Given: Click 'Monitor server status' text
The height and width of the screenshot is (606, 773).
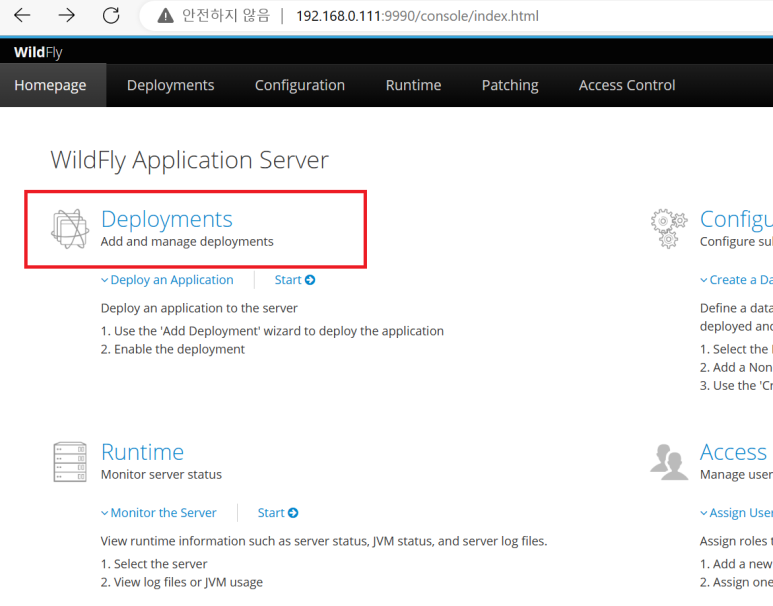Looking at the screenshot, I should 161,474.
